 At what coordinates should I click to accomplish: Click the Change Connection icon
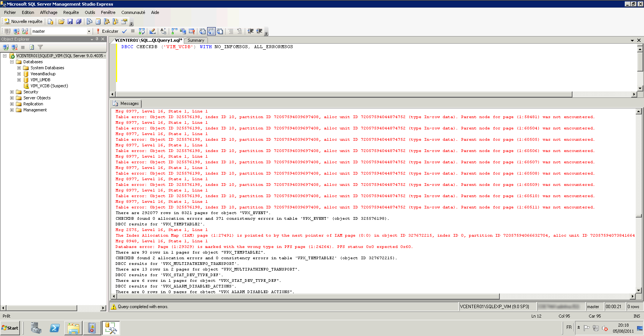(x=25, y=31)
